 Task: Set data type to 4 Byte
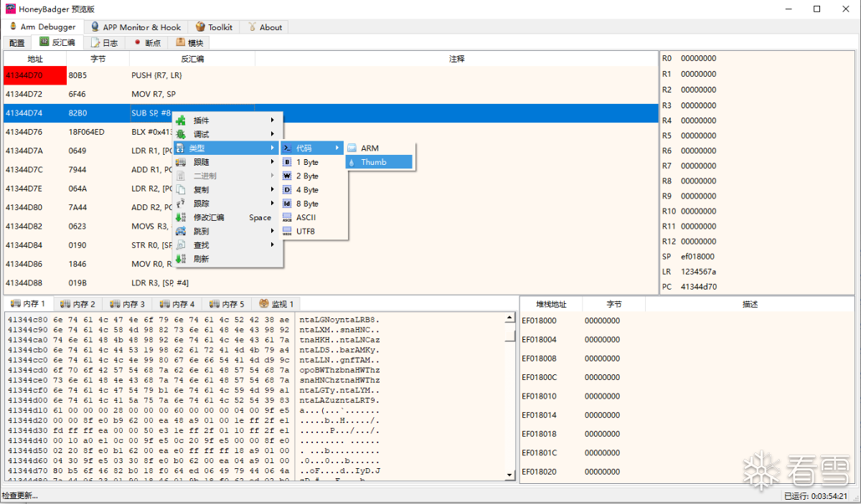coord(314,190)
